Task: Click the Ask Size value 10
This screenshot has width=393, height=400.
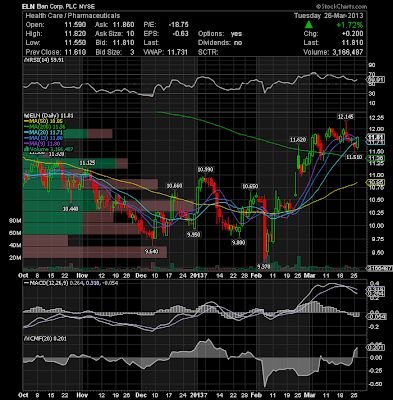Action: (x=130, y=34)
